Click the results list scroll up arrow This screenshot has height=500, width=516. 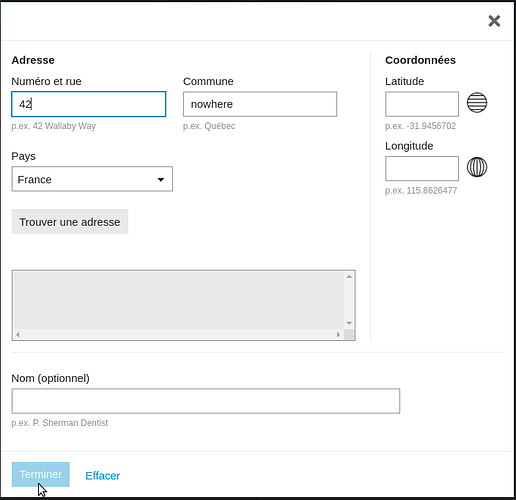(x=349, y=277)
